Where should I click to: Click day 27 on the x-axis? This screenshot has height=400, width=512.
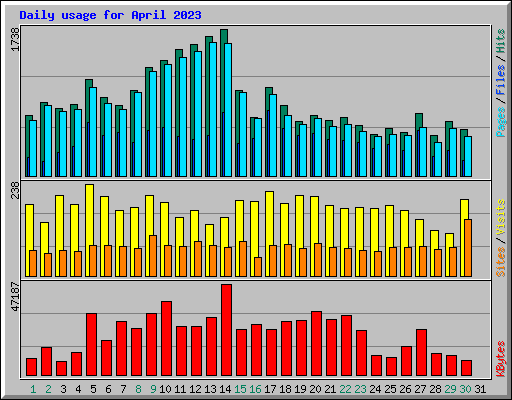pos(420,389)
